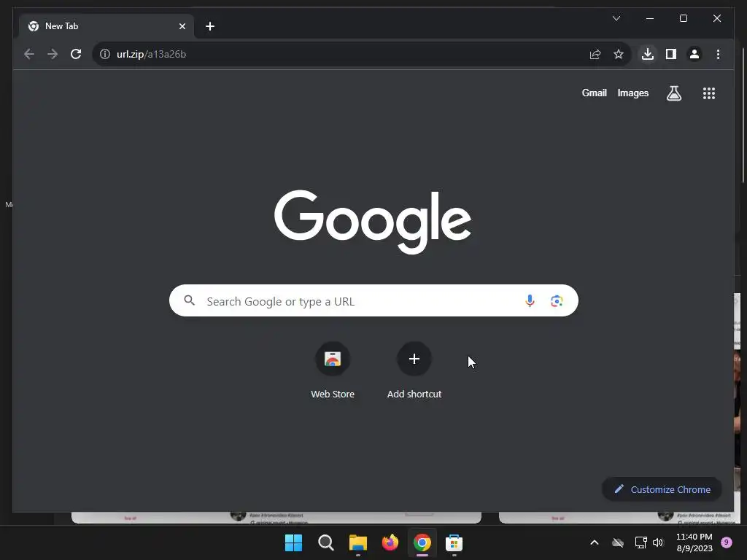The width and height of the screenshot is (747, 560).
Task: Toggle the side panel icon
Action: click(671, 54)
